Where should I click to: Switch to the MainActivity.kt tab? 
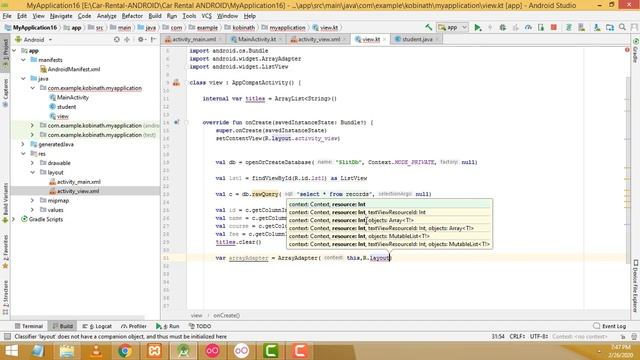[257, 39]
